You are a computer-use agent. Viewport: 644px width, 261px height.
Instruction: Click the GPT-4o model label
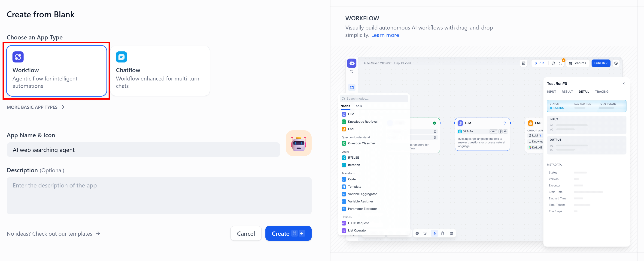coord(467,131)
